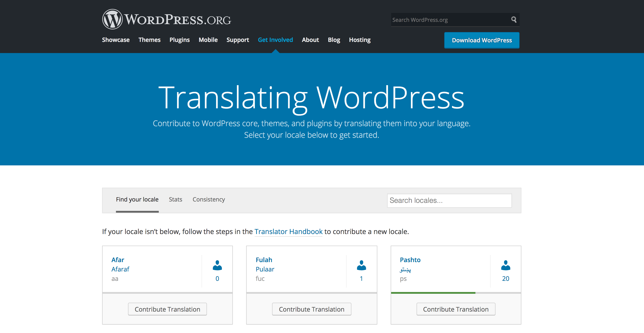Switch to the Consistency tab
Image resolution: width=644 pixels, height=333 pixels.
[x=208, y=199]
